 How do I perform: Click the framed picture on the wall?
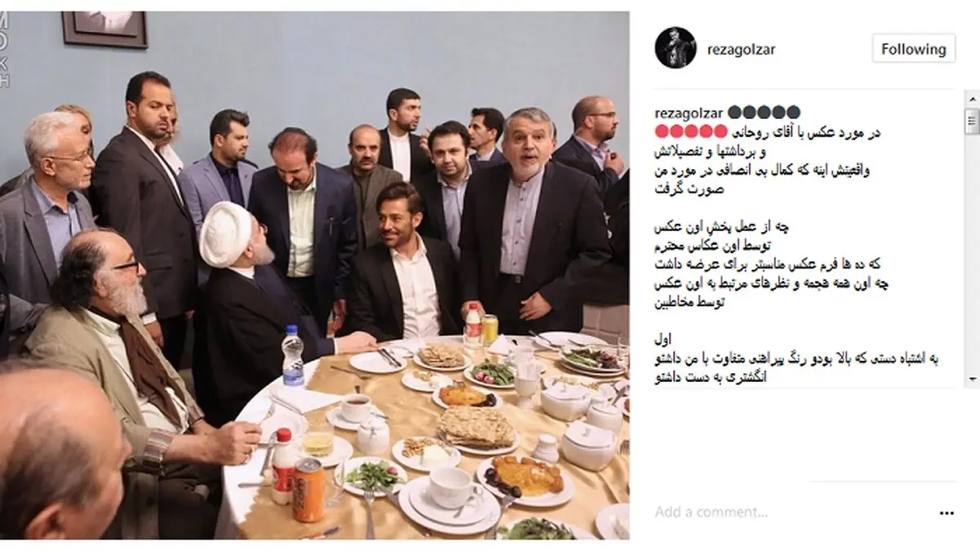105,29
